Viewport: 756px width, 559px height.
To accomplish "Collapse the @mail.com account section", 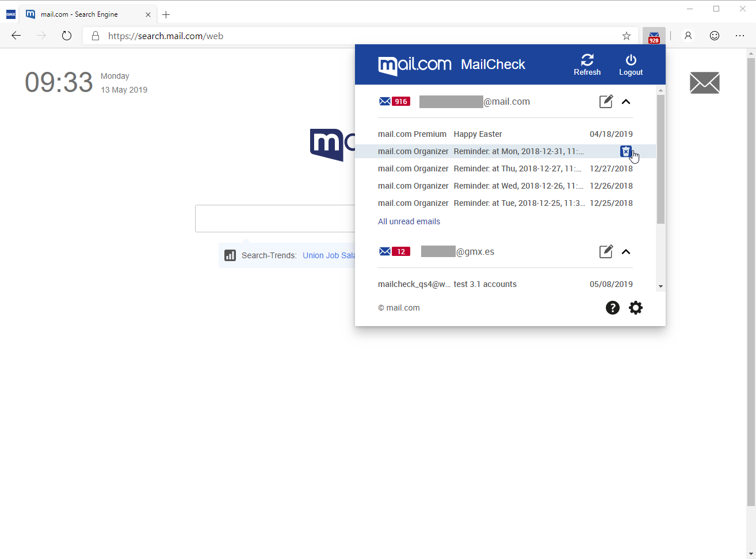I will point(626,102).
